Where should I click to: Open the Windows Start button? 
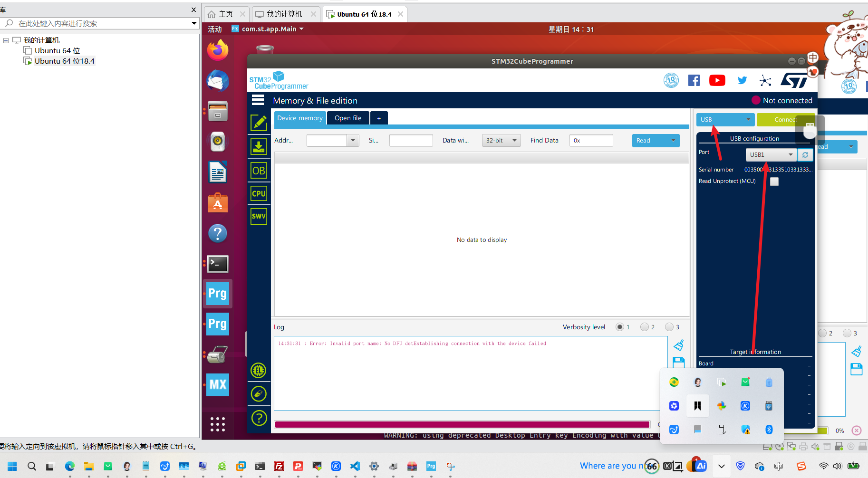pyautogui.click(x=12, y=466)
